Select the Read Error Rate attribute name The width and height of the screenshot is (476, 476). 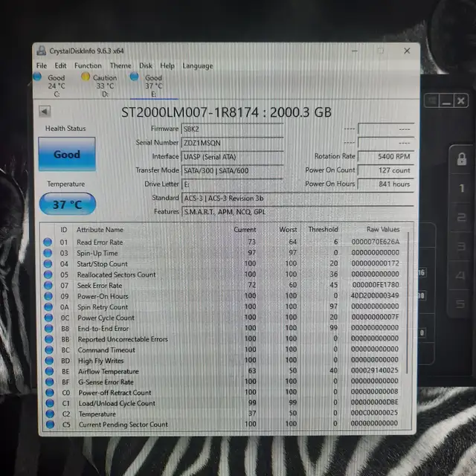tap(100, 242)
